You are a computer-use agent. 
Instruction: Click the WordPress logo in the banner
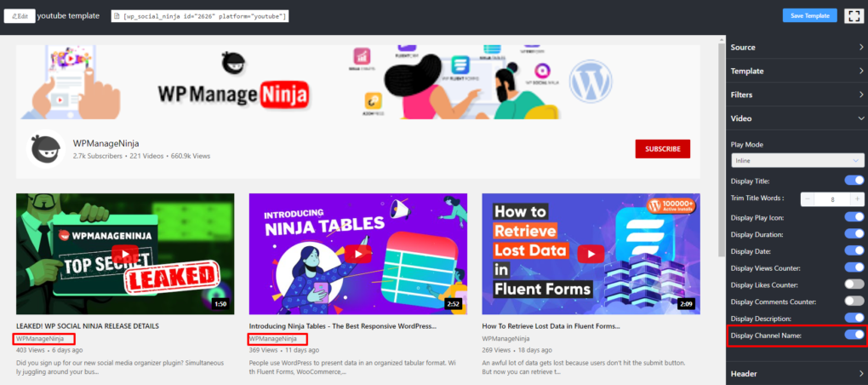tap(591, 81)
